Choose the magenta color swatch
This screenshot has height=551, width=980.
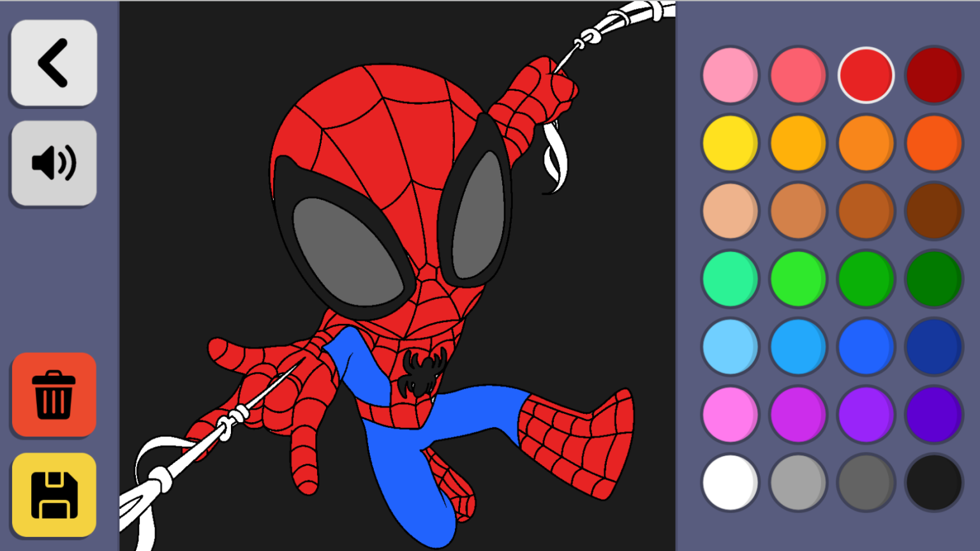798,415
